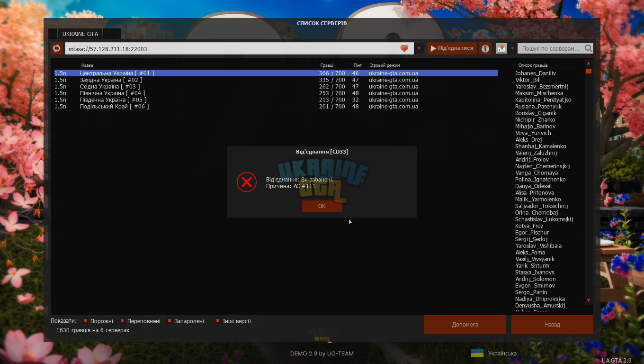This screenshot has height=364, width=644.
Task: Click player Andrij_Solomon in list
Action: click(536, 279)
